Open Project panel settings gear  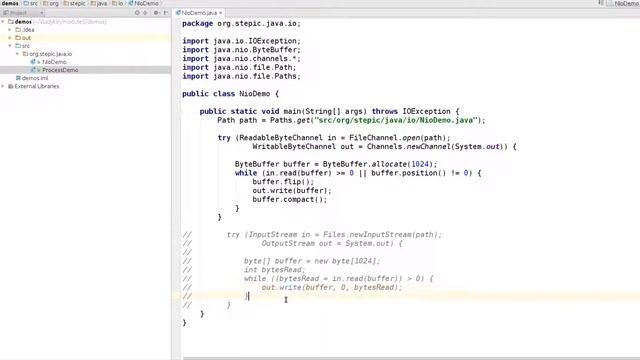(156, 13)
